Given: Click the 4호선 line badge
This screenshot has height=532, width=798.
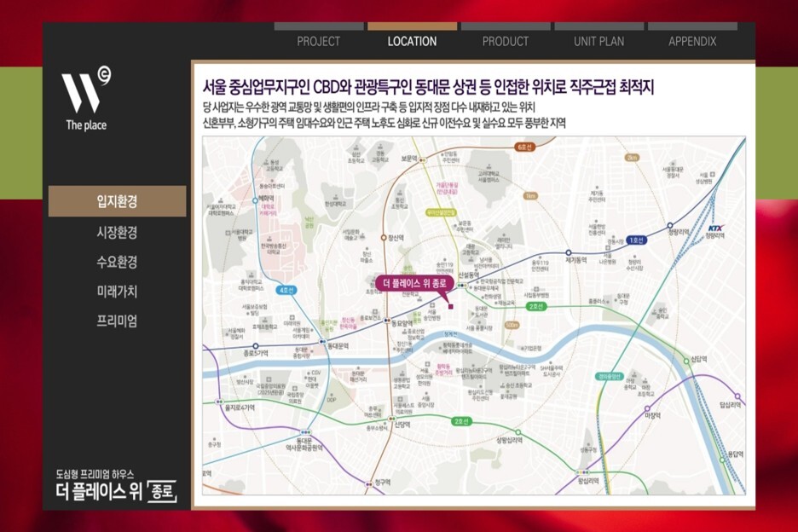Looking at the screenshot, I should (x=286, y=290).
